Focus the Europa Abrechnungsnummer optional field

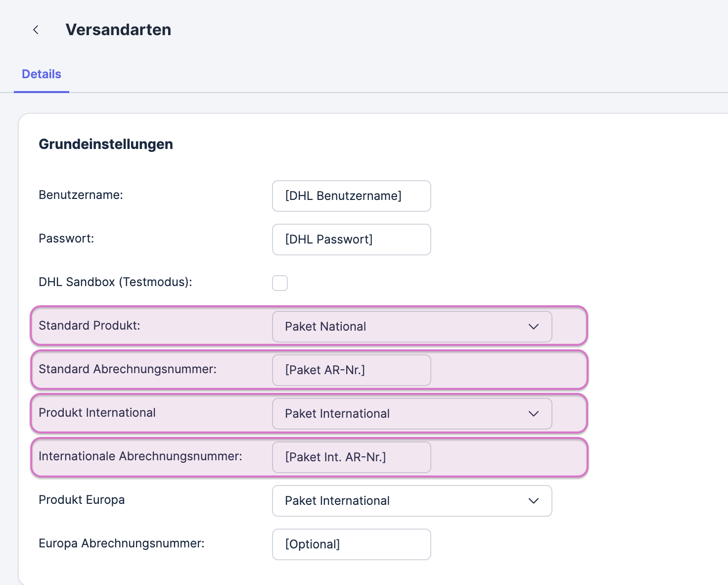(x=351, y=544)
